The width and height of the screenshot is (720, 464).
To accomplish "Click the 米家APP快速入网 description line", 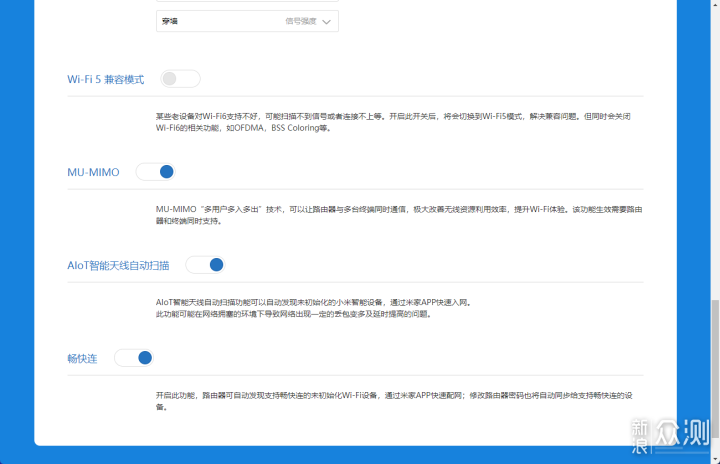I will (x=314, y=302).
